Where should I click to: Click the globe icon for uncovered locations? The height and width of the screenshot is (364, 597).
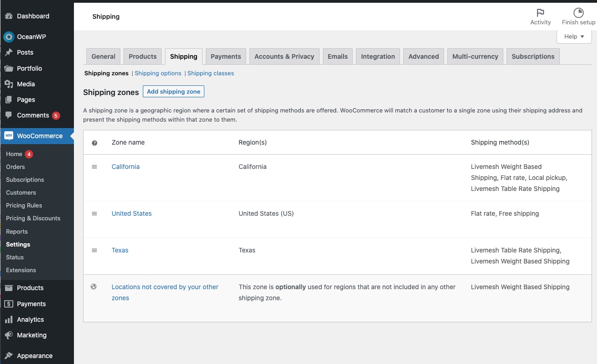point(94,287)
